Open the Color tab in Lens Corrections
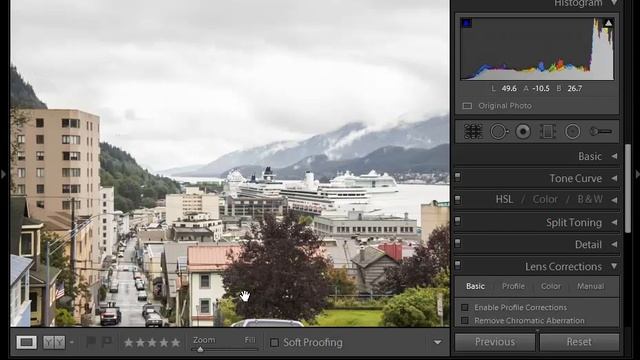Screen dimensions: 640x360 point(551,286)
